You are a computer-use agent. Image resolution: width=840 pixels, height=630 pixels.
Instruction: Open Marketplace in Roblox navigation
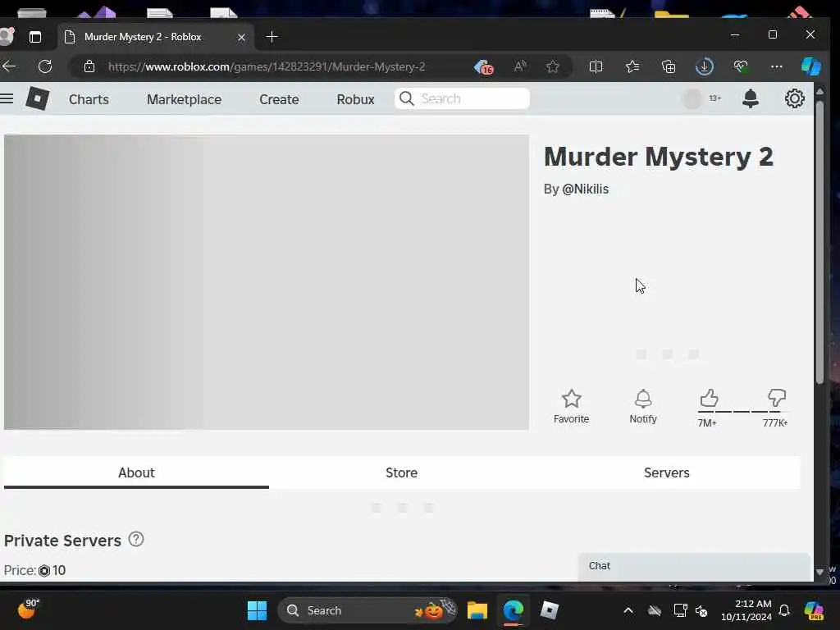184,99
